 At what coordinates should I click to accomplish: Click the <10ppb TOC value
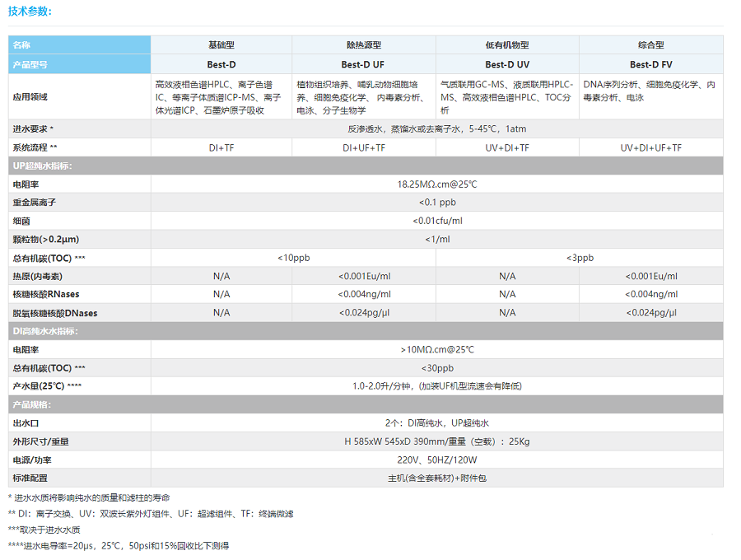pyautogui.click(x=293, y=258)
